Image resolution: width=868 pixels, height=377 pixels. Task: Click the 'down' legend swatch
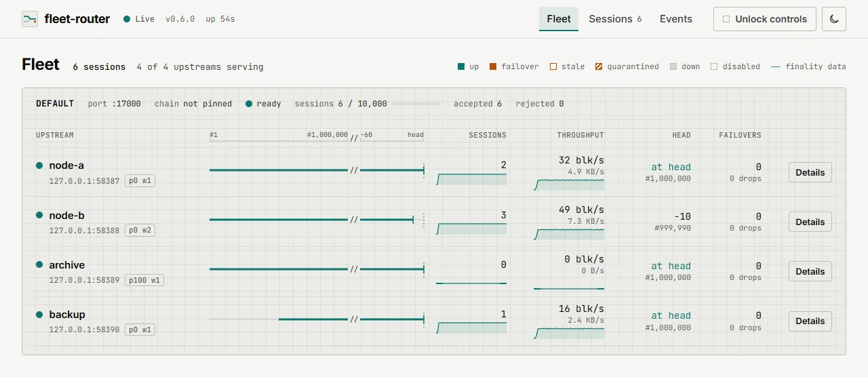[673, 66]
